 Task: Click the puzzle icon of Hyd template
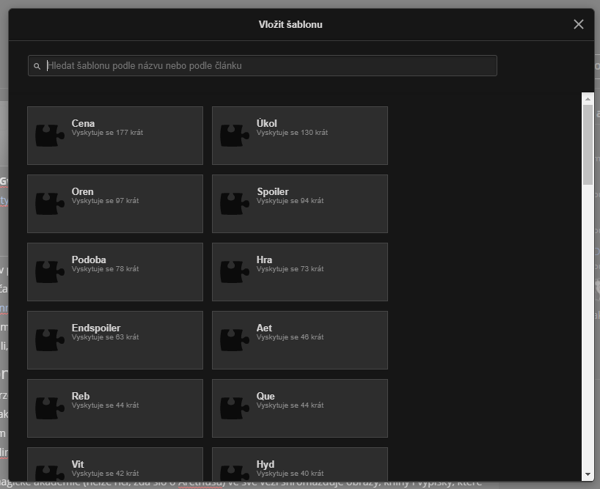click(x=235, y=473)
